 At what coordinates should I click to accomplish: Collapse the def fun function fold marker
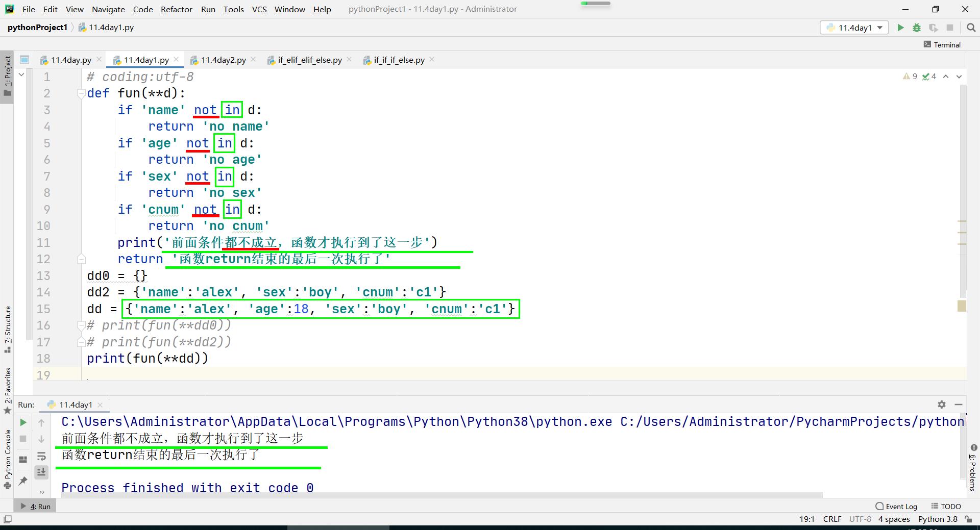click(81, 93)
